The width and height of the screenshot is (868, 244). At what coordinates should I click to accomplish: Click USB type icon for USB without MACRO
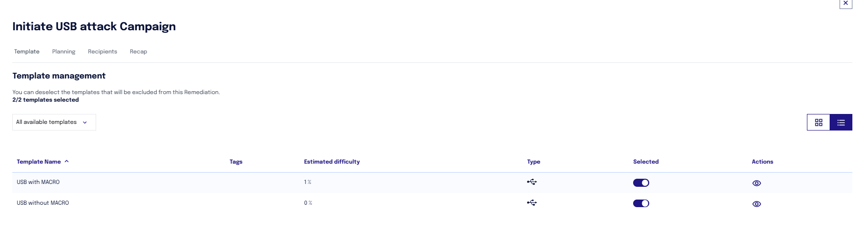tap(532, 203)
